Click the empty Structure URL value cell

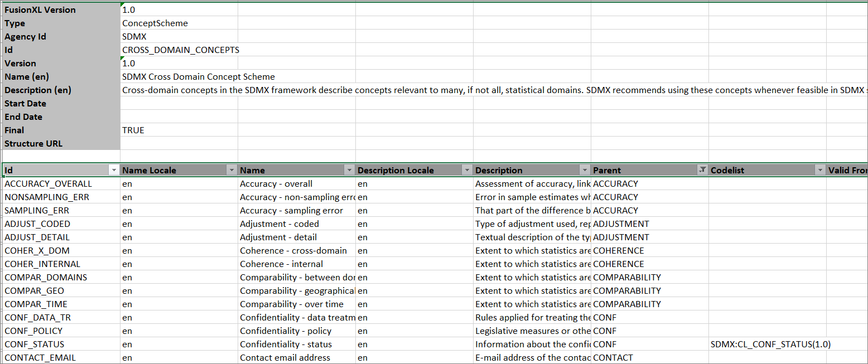(x=179, y=144)
